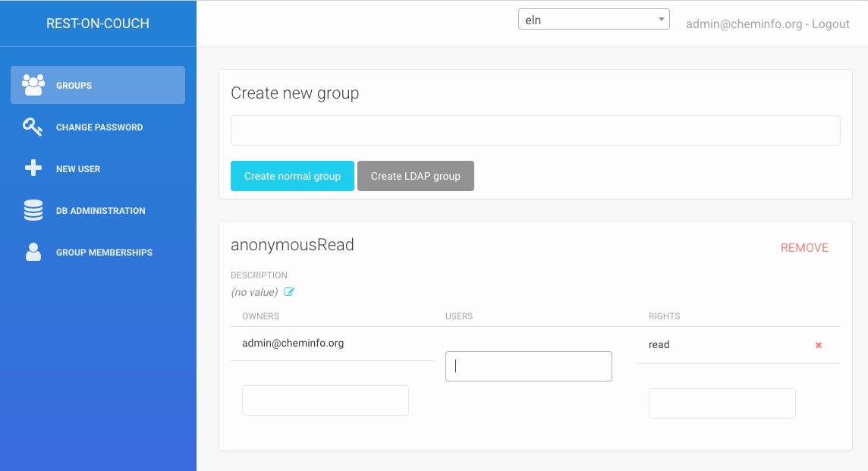
Task: Select owner admin@cheminfo.org row
Action: coord(332,343)
